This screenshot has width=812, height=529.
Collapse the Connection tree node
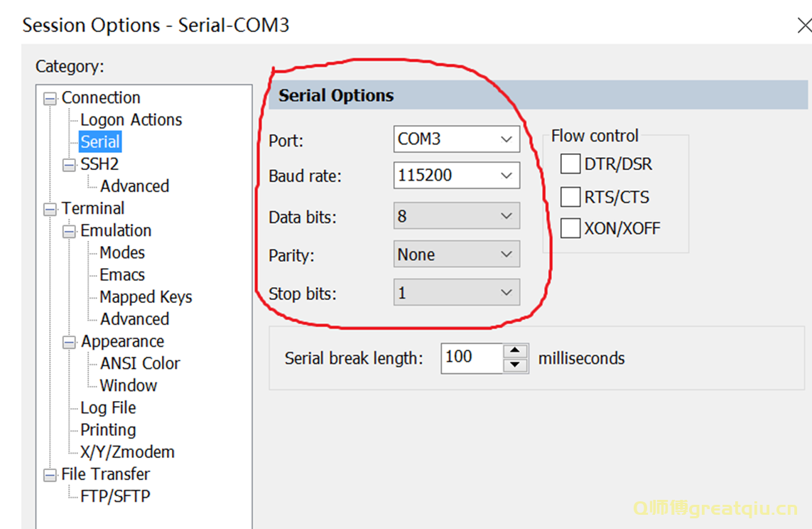tap(50, 99)
